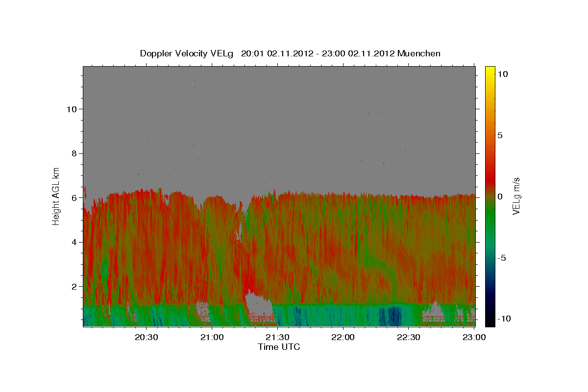Screen dimensions: 588x392
Task: Click the 20:30 time tick label
Action: point(147,338)
